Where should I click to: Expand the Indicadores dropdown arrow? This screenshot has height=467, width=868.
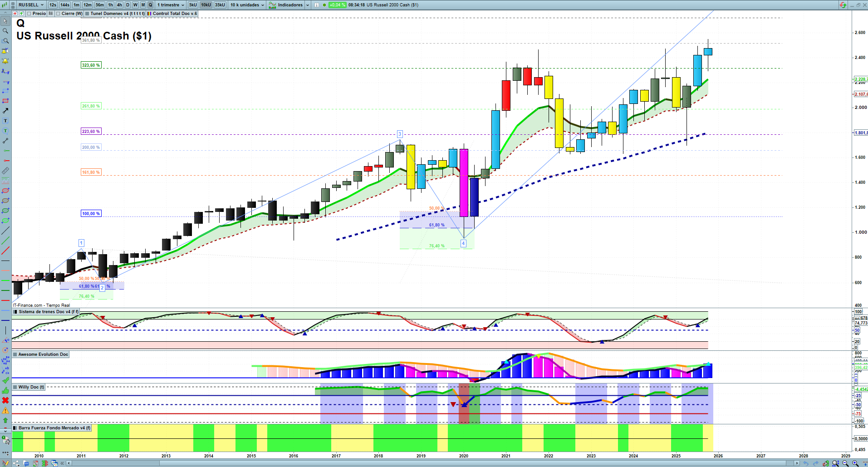coord(307,5)
